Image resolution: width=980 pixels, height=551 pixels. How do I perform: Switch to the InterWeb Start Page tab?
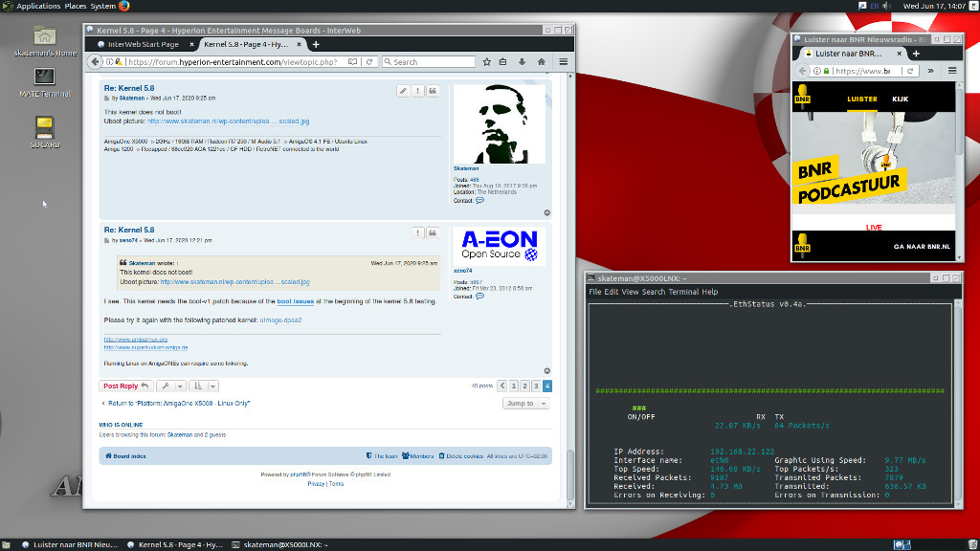click(x=143, y=44)
